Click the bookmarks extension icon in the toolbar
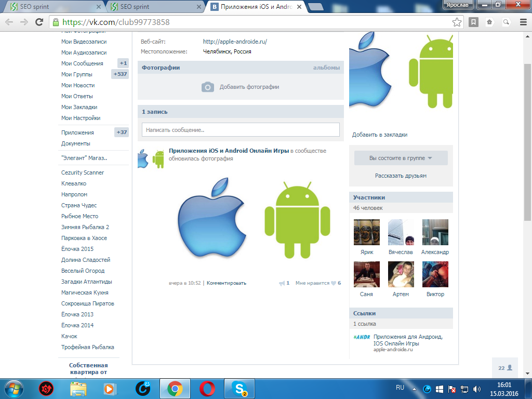This screenshot has width=532, height=399. click(473, 22)
